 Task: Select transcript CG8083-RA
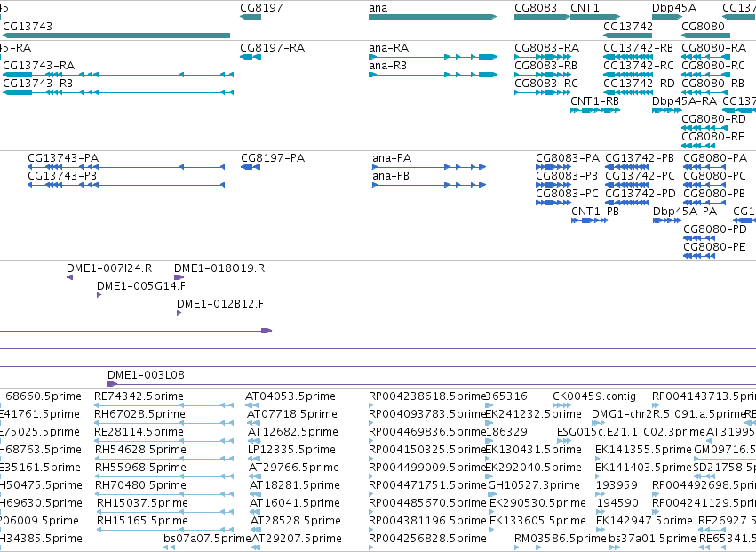(543, 57)
